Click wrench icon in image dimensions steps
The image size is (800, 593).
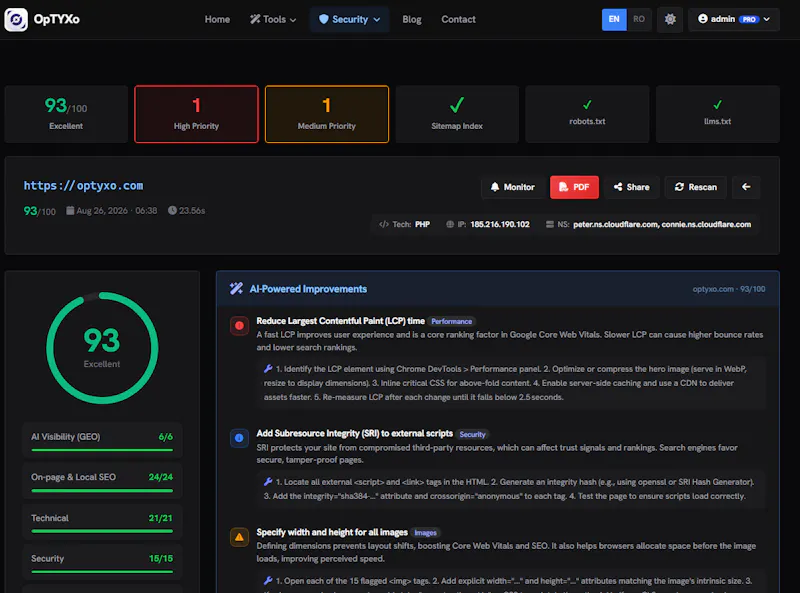tap(268, 580)
